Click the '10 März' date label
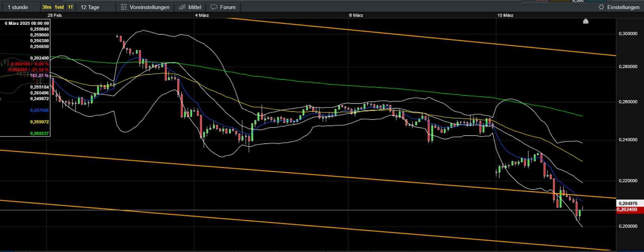 505,15
